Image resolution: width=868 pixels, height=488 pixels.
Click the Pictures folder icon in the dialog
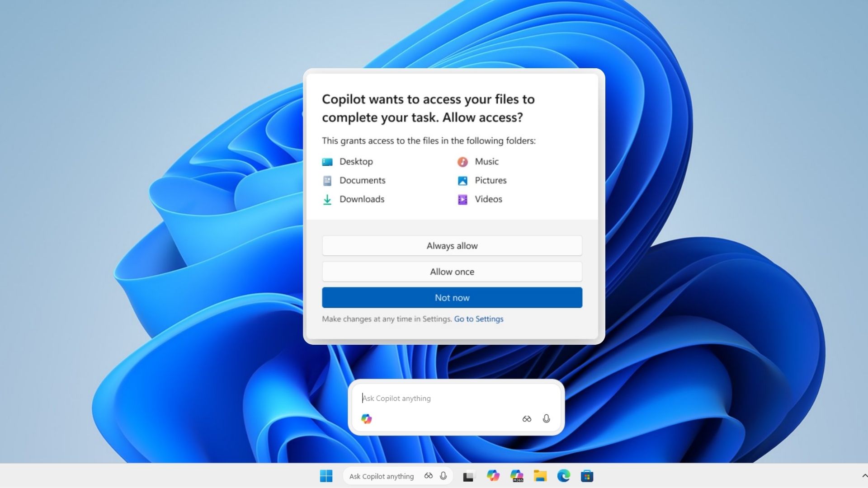462,180
